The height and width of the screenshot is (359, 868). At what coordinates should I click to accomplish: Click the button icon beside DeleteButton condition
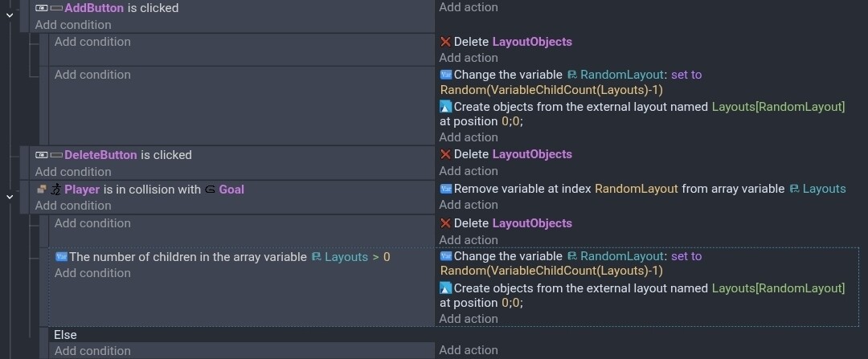click(42, 155)
